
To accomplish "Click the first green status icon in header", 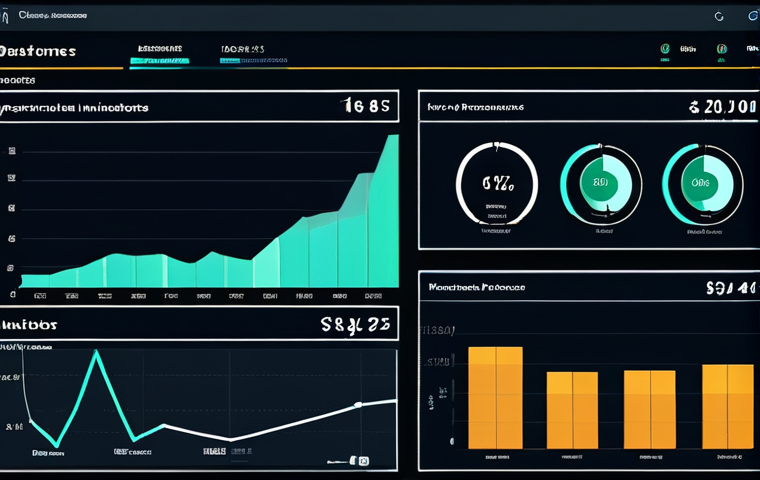I will [665, 48].
